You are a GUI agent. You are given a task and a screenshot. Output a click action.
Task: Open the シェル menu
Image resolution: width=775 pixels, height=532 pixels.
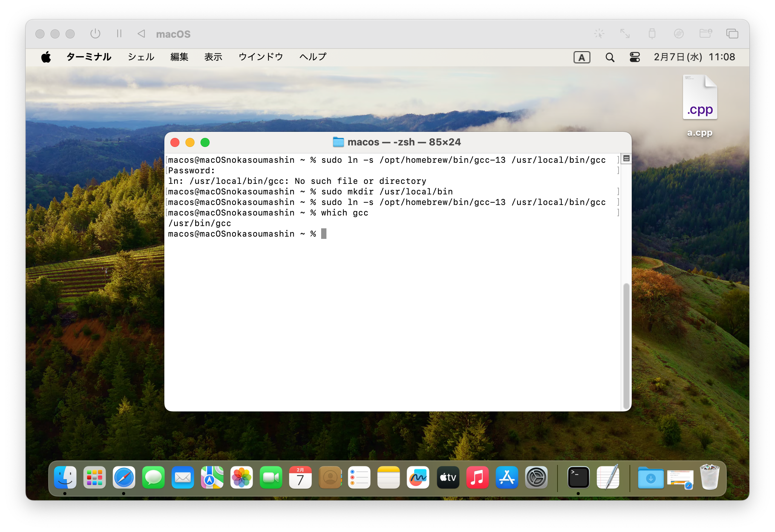click(x=141, y=57)
